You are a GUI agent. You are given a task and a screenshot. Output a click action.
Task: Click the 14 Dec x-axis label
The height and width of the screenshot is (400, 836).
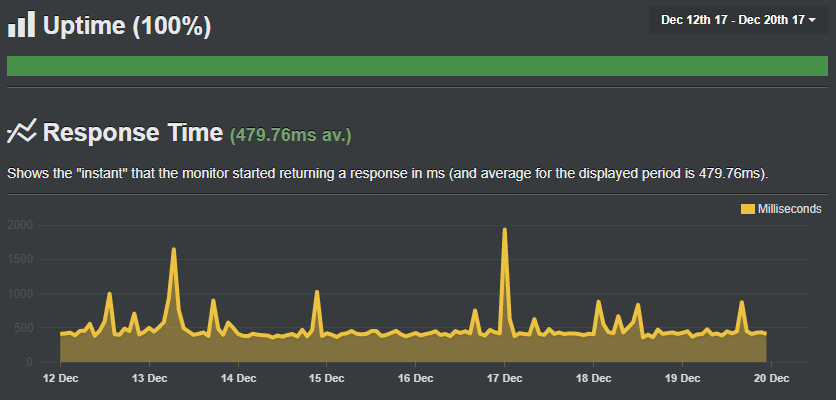(x=238, y=378)
